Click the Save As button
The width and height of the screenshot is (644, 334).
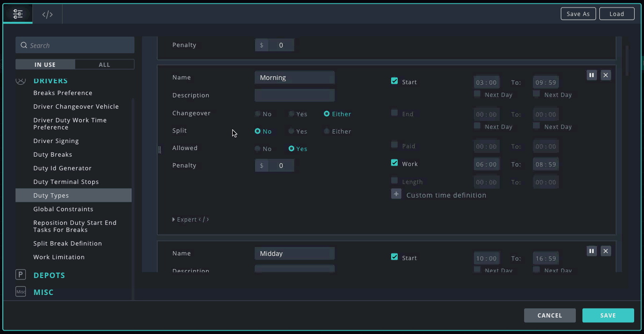tap(578, 14)
